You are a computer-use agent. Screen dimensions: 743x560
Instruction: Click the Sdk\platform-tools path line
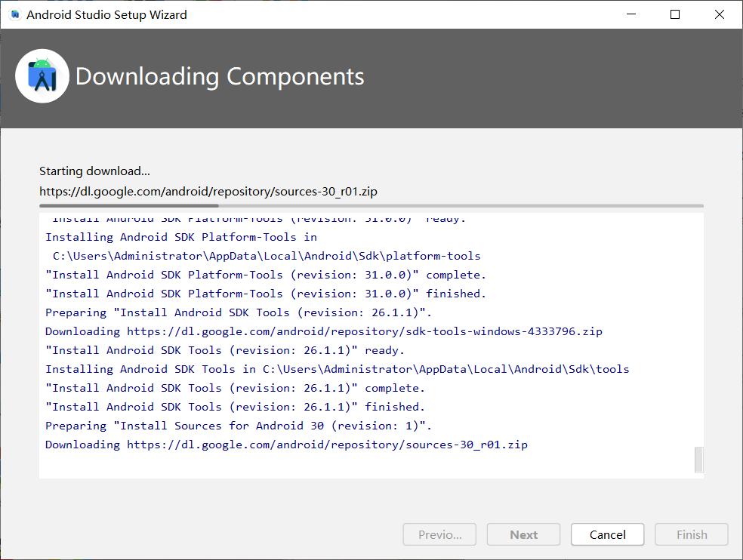[x=267, y=256]
